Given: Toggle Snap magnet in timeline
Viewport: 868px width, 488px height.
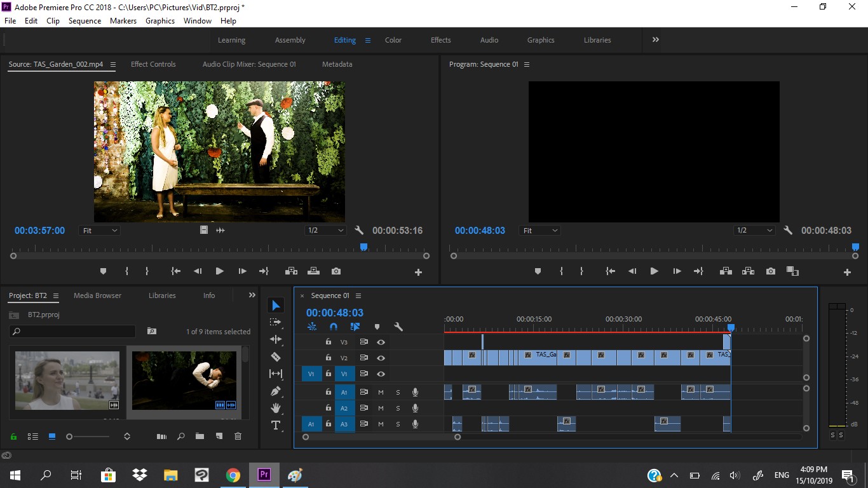Looking at the screenshot, I should coord(334,327).
